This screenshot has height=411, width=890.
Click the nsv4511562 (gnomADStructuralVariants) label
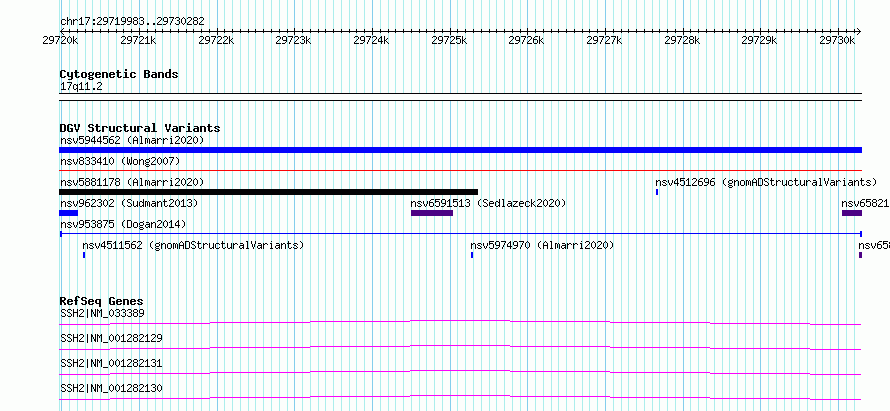coord(194,245)
